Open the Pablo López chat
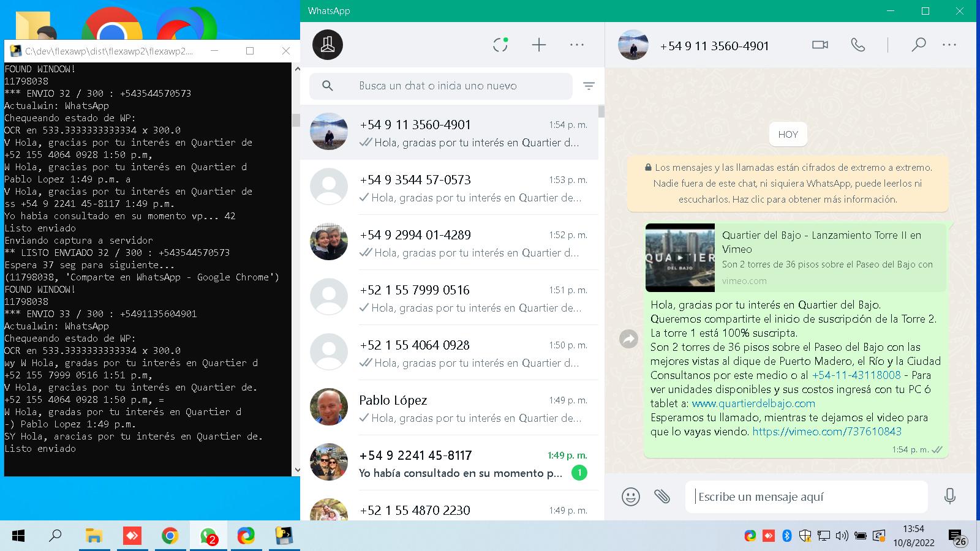This screenshot has width=980, height=551. pos(449,408)
